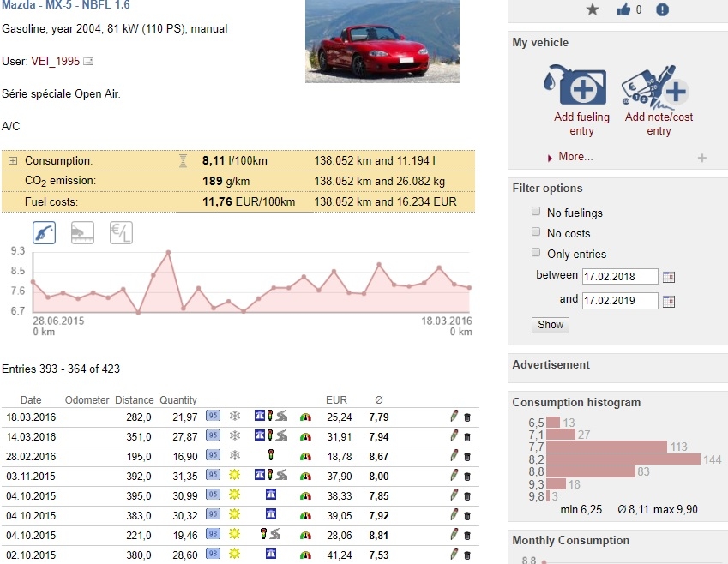Edit the 14.03.2016 entry with the pencil icon
The width and height of the screenshot is (728, 564).
(x=454, y=435)
